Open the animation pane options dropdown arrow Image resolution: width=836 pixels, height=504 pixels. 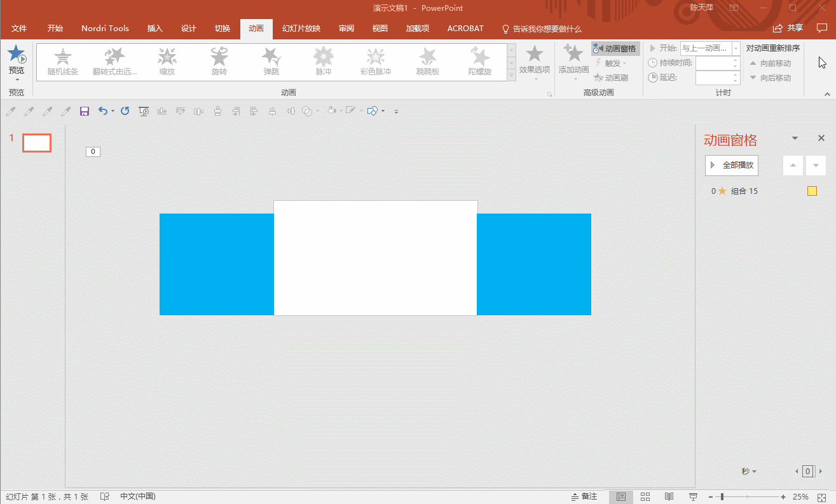pyautogui.click(x=795, y=139)
